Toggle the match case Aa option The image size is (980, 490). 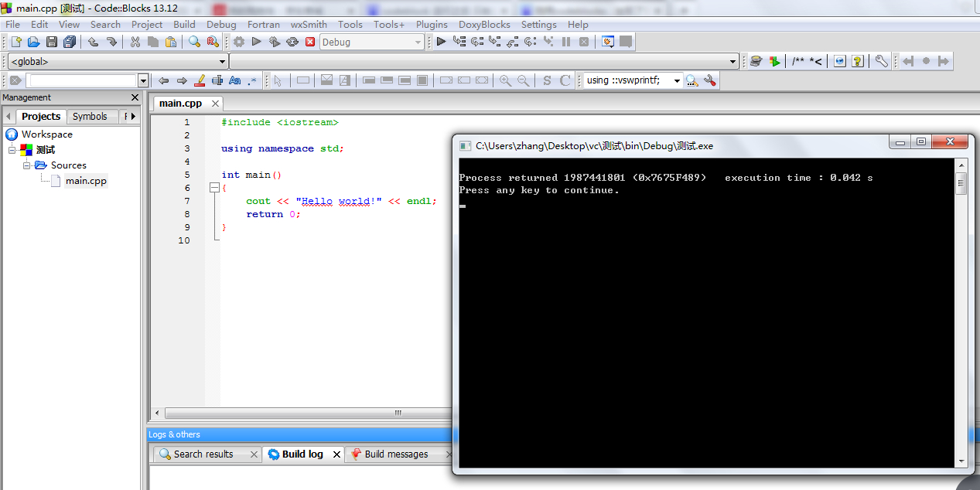(234, 80)
